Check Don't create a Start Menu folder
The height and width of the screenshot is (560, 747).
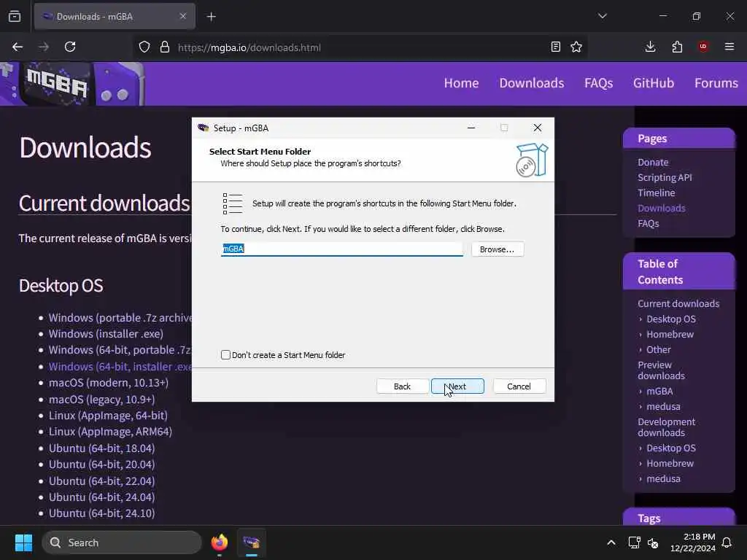[x=226, y=355]
